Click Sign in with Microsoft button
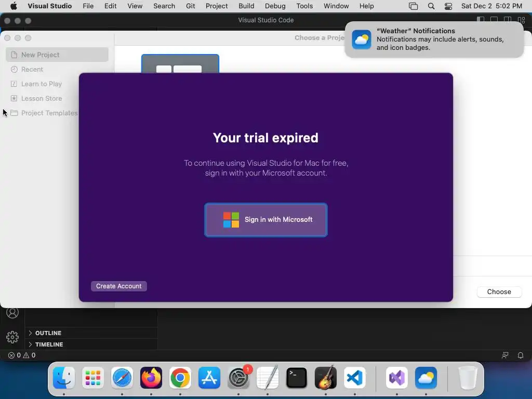Screen dimensions: 532x399 point(265,220)
